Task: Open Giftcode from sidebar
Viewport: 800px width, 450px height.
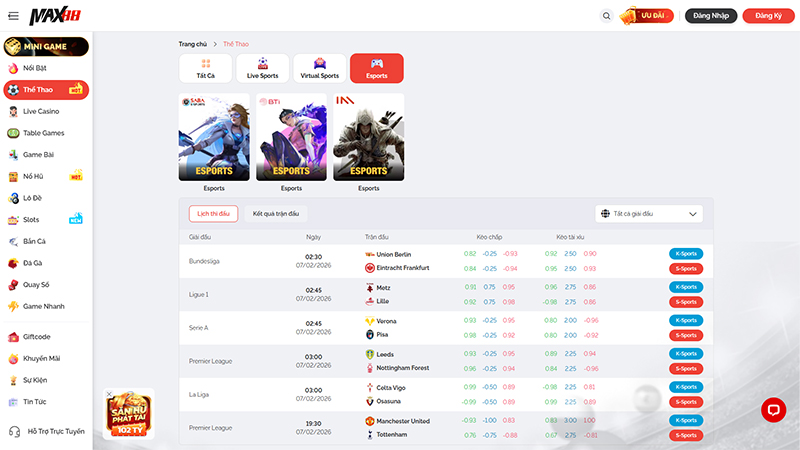Action: click(x=46, y=337)
